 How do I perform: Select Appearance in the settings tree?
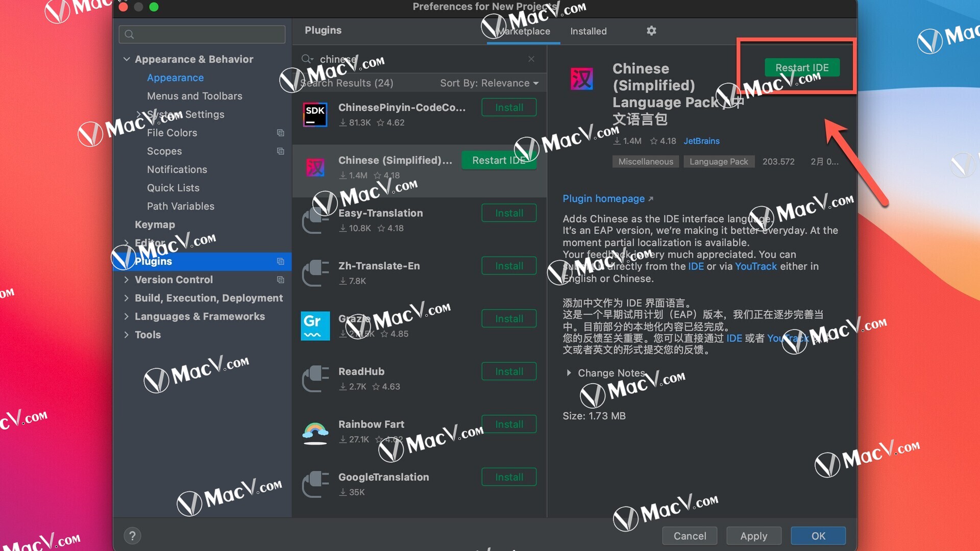tap(175, 78)
